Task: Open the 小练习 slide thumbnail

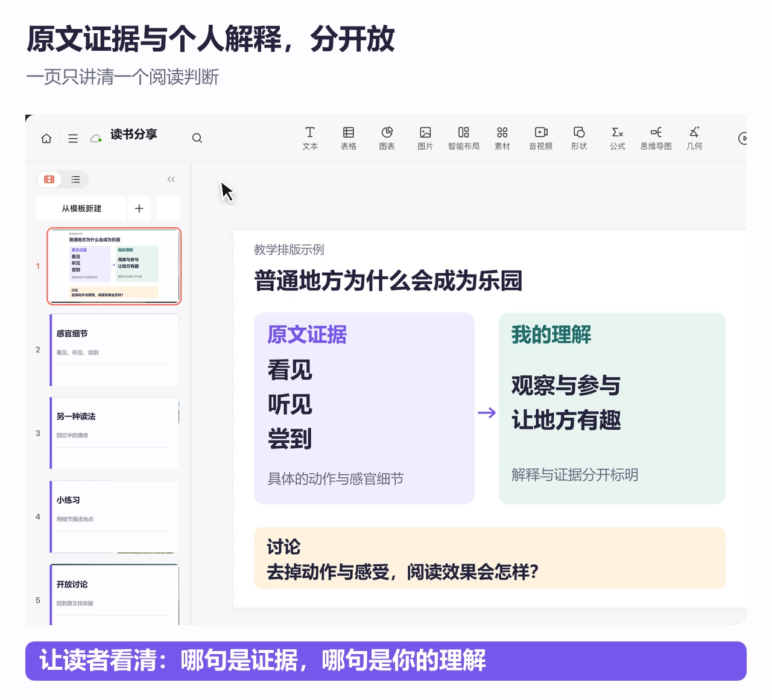Action: click(114, 517)
